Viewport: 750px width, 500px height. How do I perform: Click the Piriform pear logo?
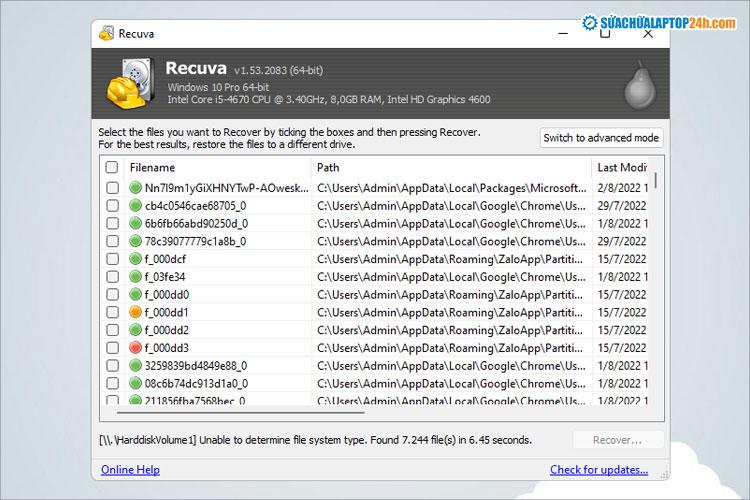pyautogui.click(x=640, y=85)
